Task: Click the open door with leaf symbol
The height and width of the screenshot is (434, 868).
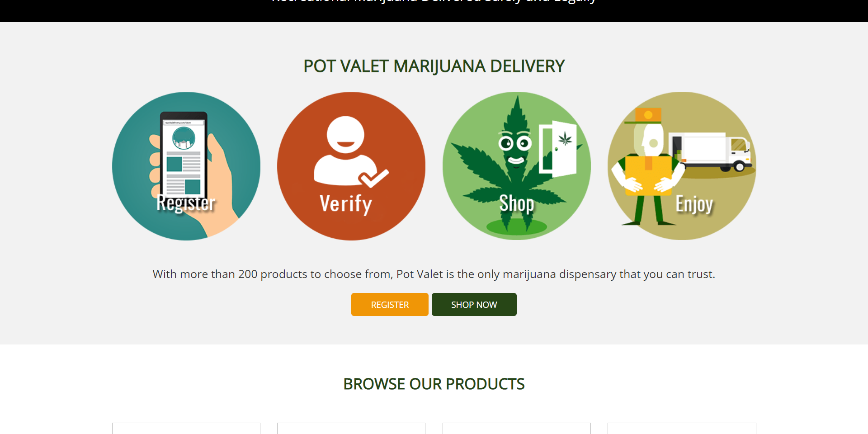Action: [x=558, y=148]
